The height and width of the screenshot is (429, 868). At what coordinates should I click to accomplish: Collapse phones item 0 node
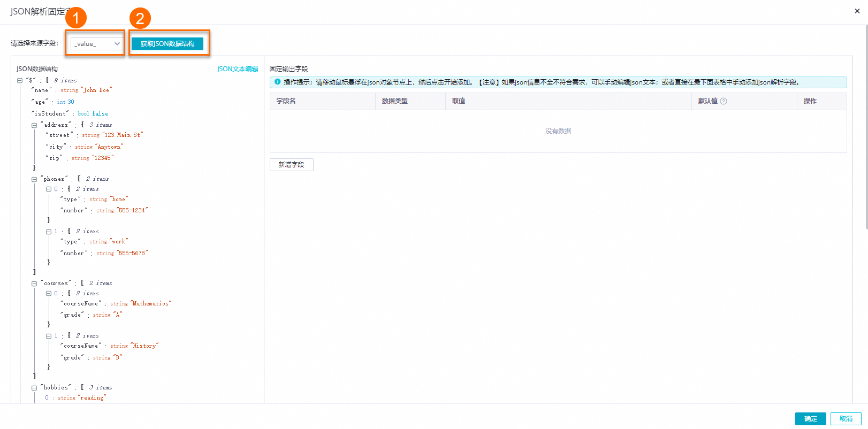[49, 189]
